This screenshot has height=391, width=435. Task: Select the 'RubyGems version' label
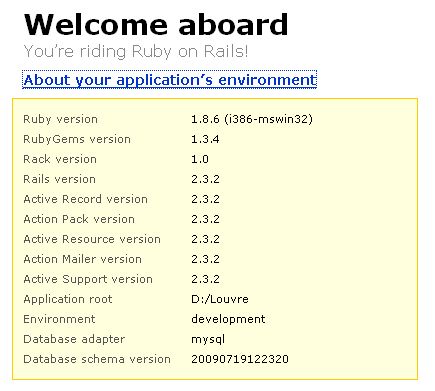(77, 139)
